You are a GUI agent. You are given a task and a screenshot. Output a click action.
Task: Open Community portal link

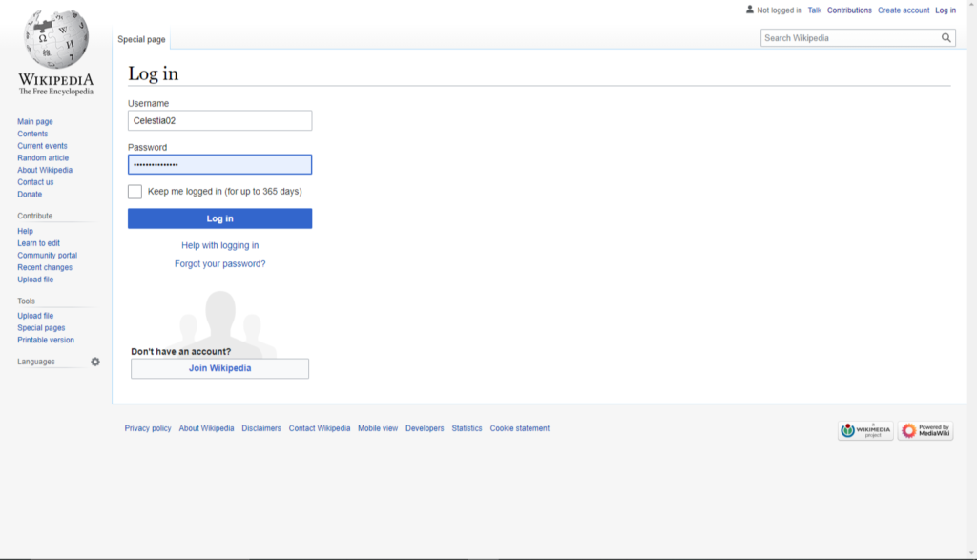pos(48,256)
